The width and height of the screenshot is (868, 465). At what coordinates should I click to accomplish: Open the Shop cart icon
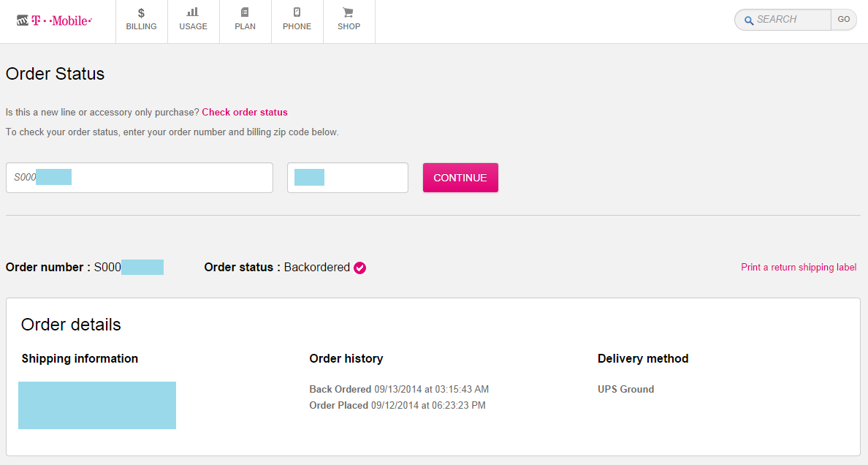[x=349, y=12]
